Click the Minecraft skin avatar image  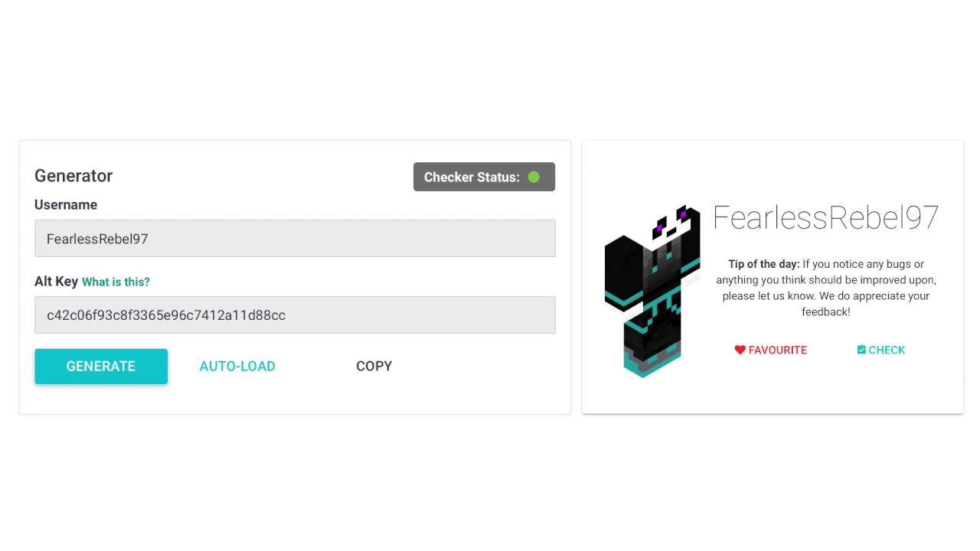[652, 291]
